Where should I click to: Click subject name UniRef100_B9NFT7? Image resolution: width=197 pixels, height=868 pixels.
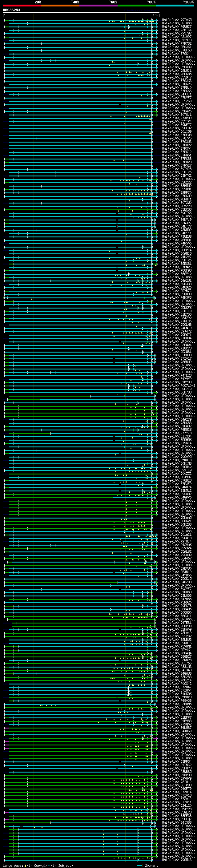pos(177,125)
